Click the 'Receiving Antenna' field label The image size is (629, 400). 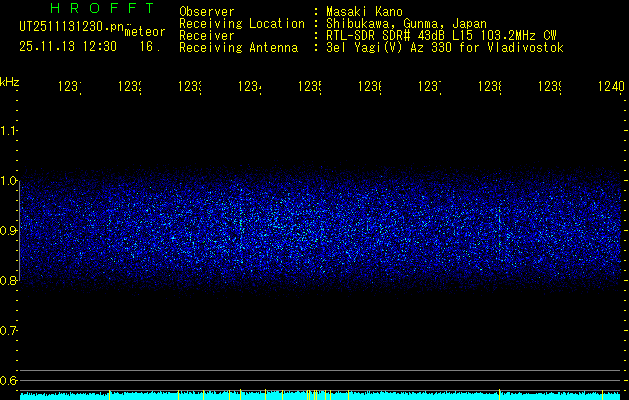pos(238,47)
